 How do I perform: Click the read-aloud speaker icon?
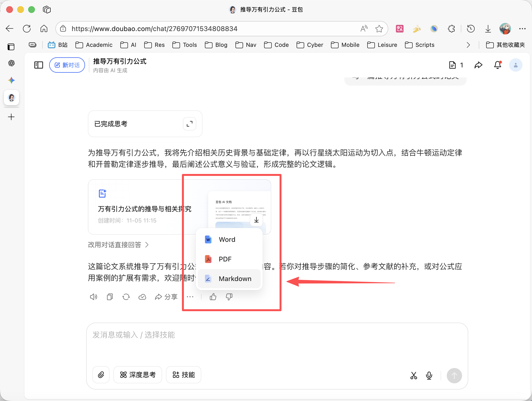pyautogui.click(x=93, y=297)
